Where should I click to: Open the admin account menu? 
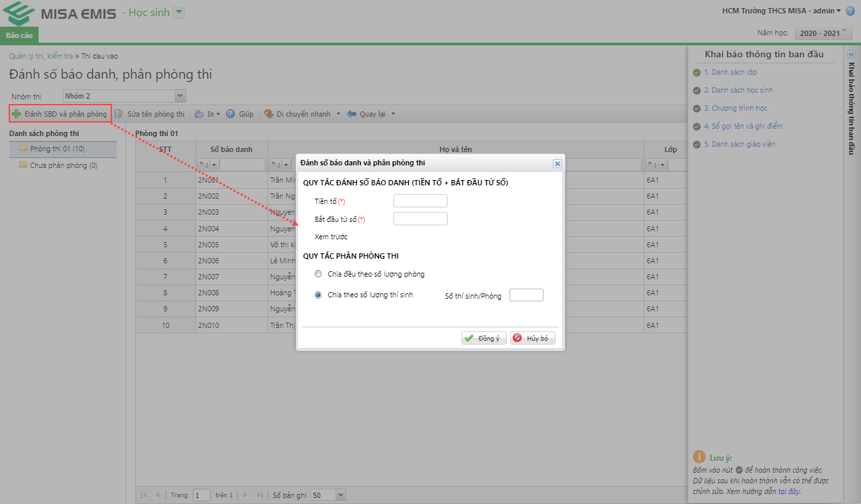click(782, 11)
